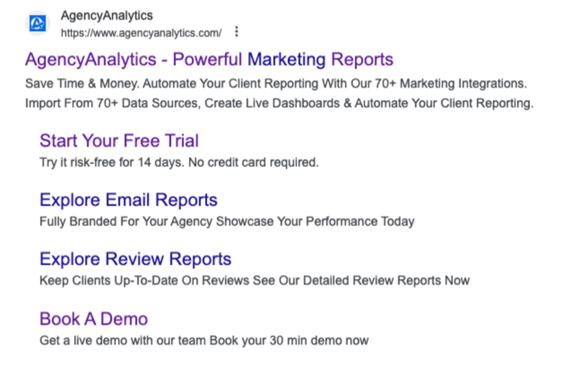Click the Start Your Free Trial sitelink

point(118,141)
